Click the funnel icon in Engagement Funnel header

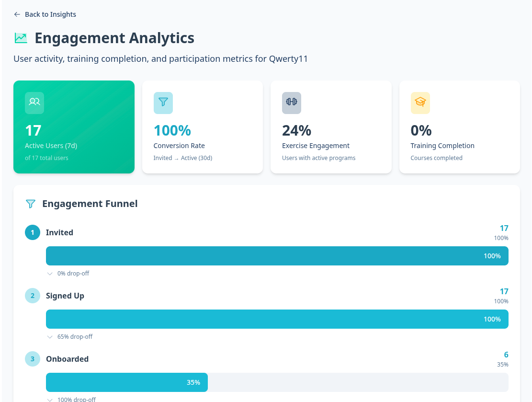pyautogui.click(x=31, y=204)
